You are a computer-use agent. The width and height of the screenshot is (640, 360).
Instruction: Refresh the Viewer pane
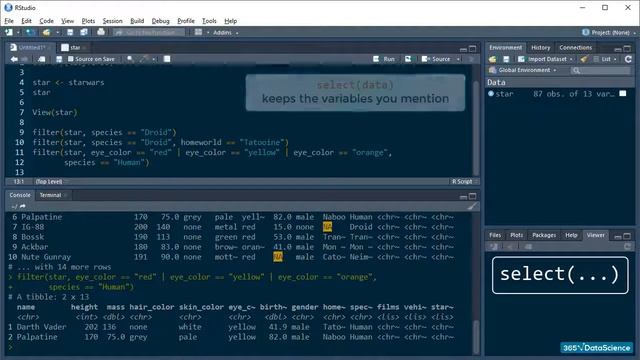(627, 247)
